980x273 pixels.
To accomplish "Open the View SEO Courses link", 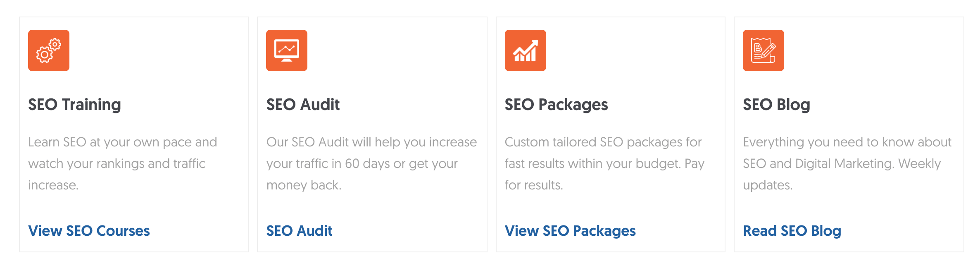I will (89, 231).
